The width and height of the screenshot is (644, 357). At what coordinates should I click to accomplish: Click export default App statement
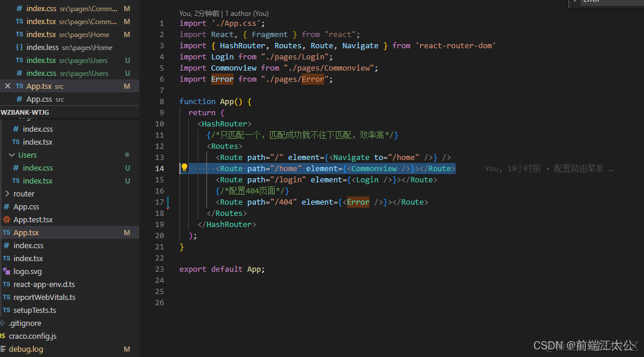coord(222,269)
